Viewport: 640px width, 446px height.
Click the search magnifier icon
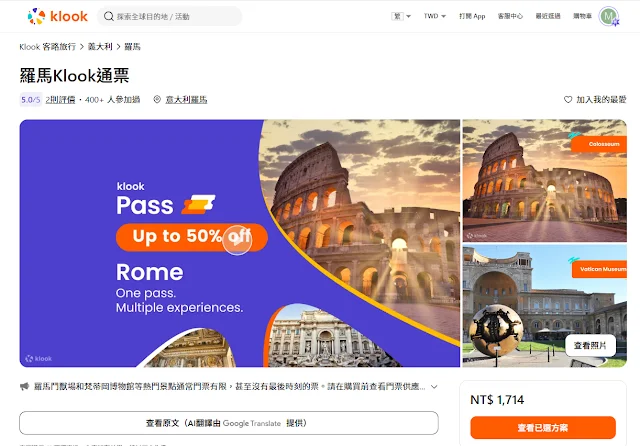click(x=109, y=16)
